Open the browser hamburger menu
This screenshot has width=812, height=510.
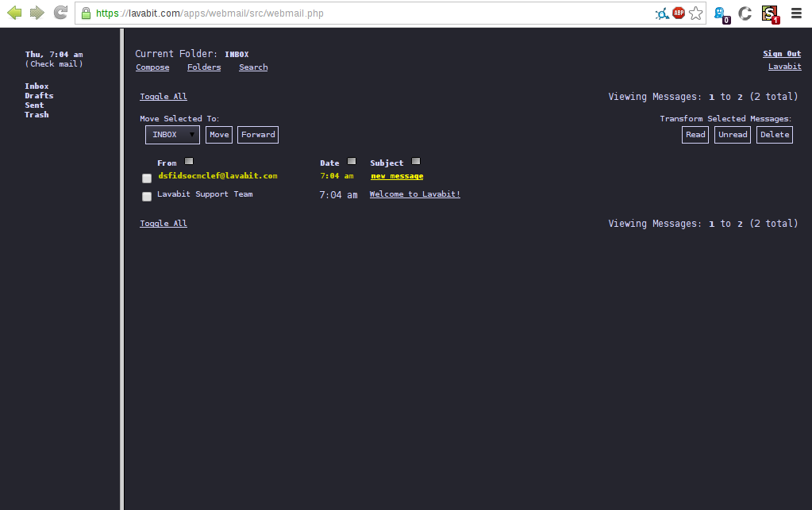coord(796,13)
